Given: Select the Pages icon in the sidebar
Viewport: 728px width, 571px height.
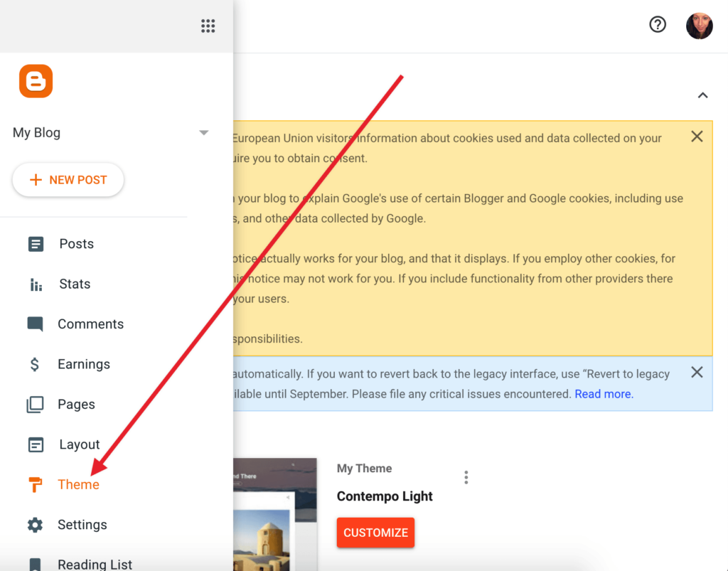Looking at the screenshot, I should tap(36, 404).
